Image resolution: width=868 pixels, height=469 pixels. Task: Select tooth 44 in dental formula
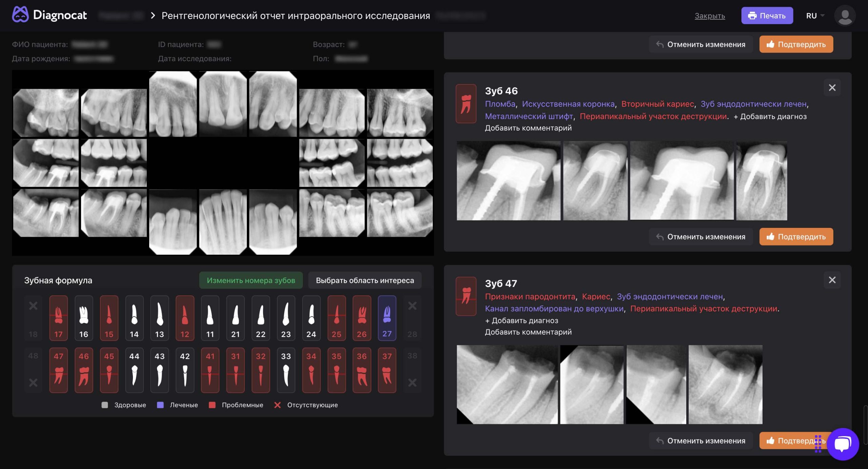pyautogui.click(x=134, y=370)
